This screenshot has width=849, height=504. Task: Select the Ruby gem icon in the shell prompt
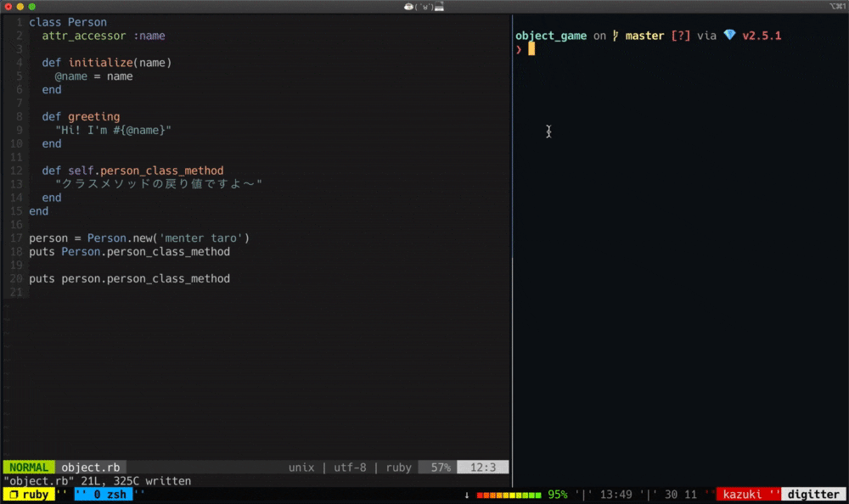(x=728, y=36)
